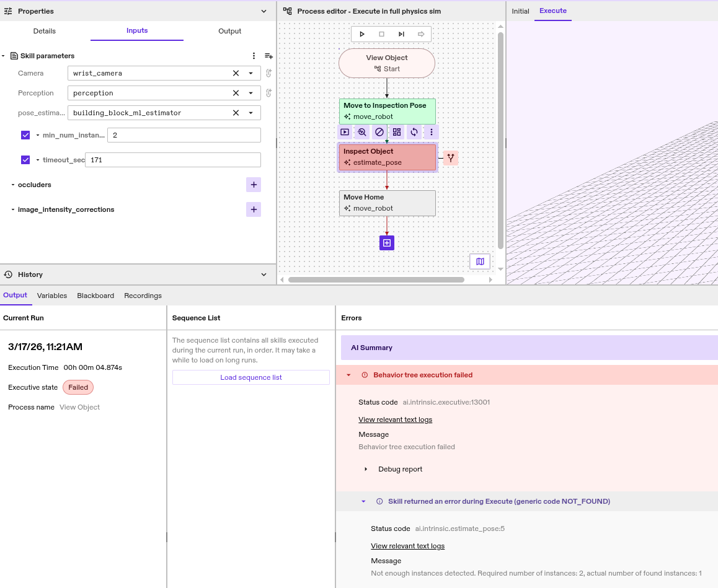Click the stop square icon in process toolbar
The height and width of the screenshot is (588, 718).
click(x=381, y=34)
